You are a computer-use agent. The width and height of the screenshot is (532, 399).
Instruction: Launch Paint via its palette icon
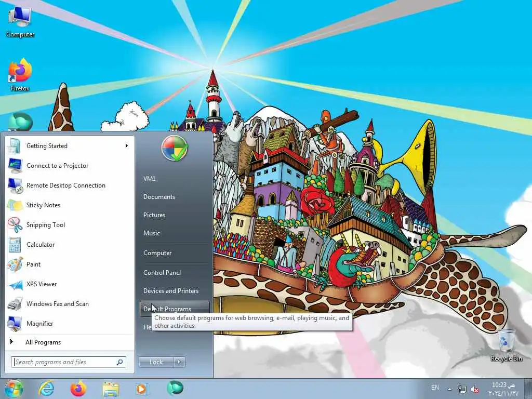15,264
